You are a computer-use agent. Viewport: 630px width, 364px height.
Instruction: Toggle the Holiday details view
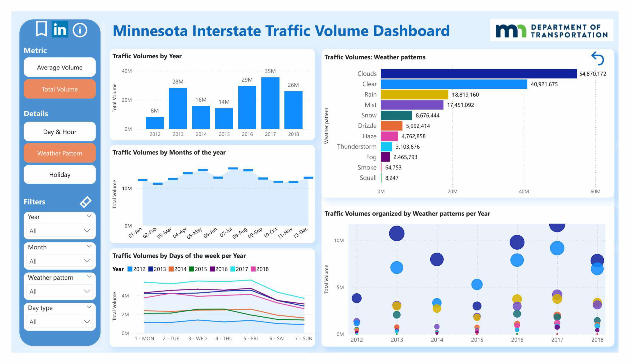click(x=60, y=174)
